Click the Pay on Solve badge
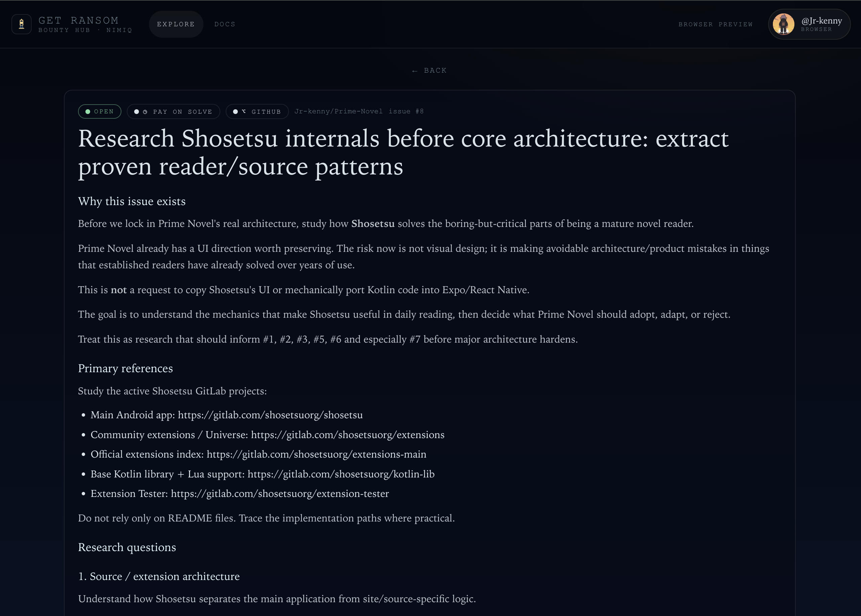 (173, 112)
